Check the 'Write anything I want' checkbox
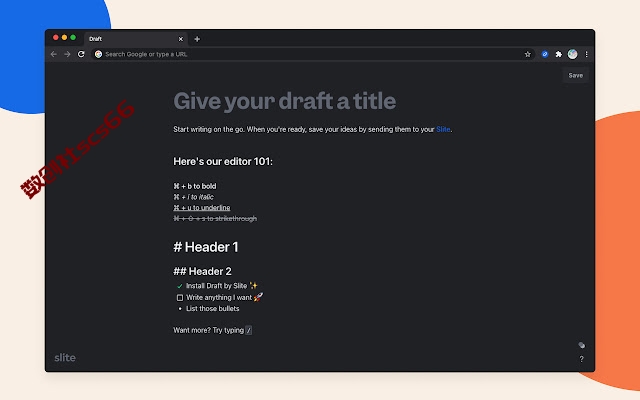 click(180, 298)
